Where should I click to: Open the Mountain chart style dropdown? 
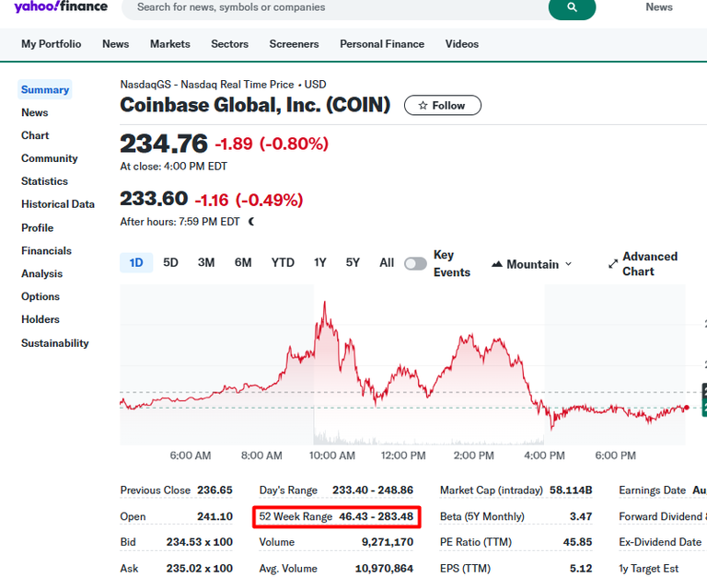coord(532,264)
